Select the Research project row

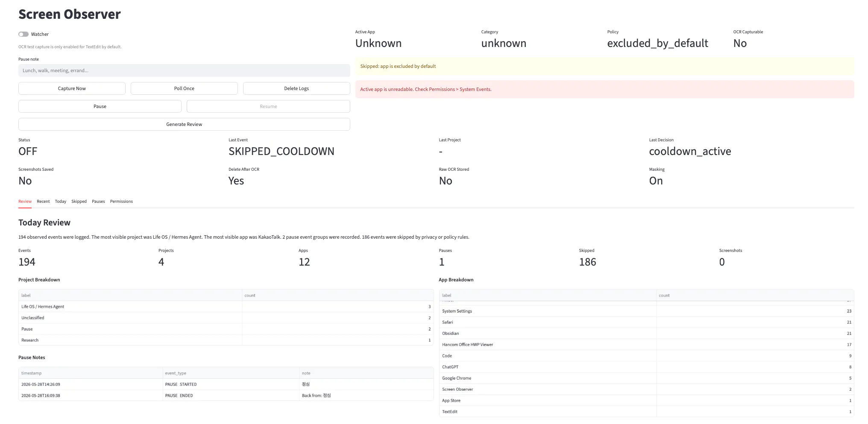click(x=226, y=340)
